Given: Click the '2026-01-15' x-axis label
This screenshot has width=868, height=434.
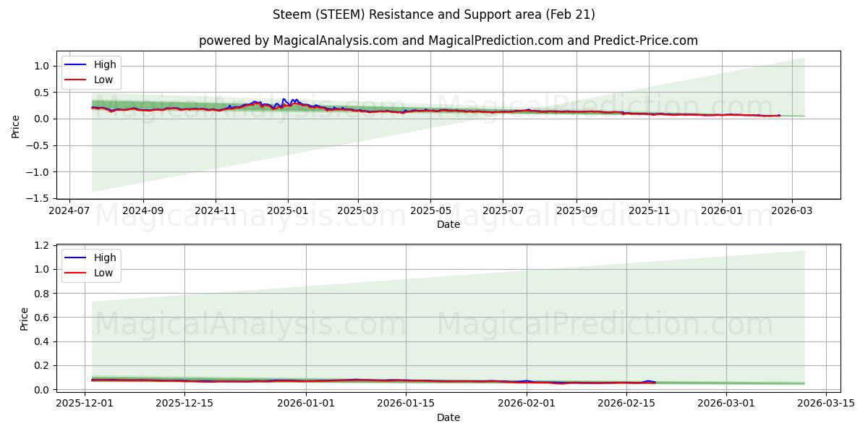Looking at the screenshot, I should (406, 404).
